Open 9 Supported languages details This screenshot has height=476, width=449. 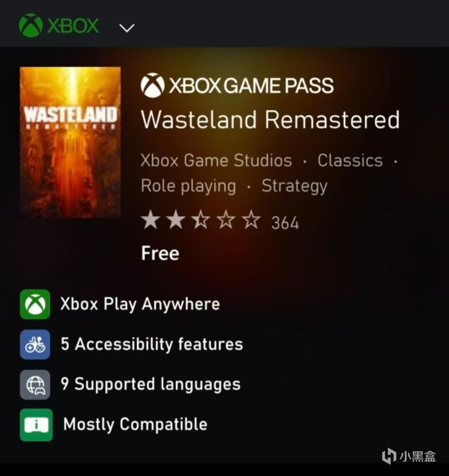[150, 385]
